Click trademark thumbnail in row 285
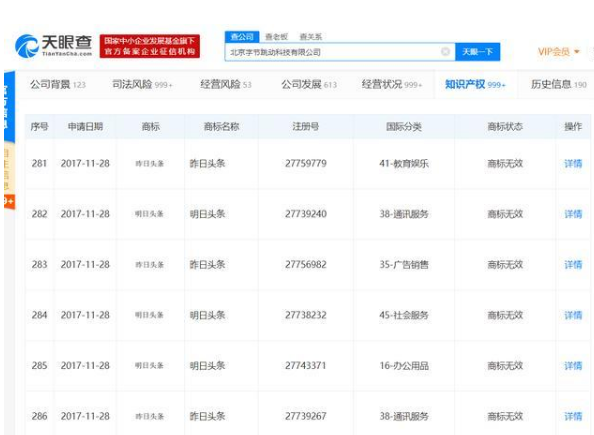 (150, 366)
